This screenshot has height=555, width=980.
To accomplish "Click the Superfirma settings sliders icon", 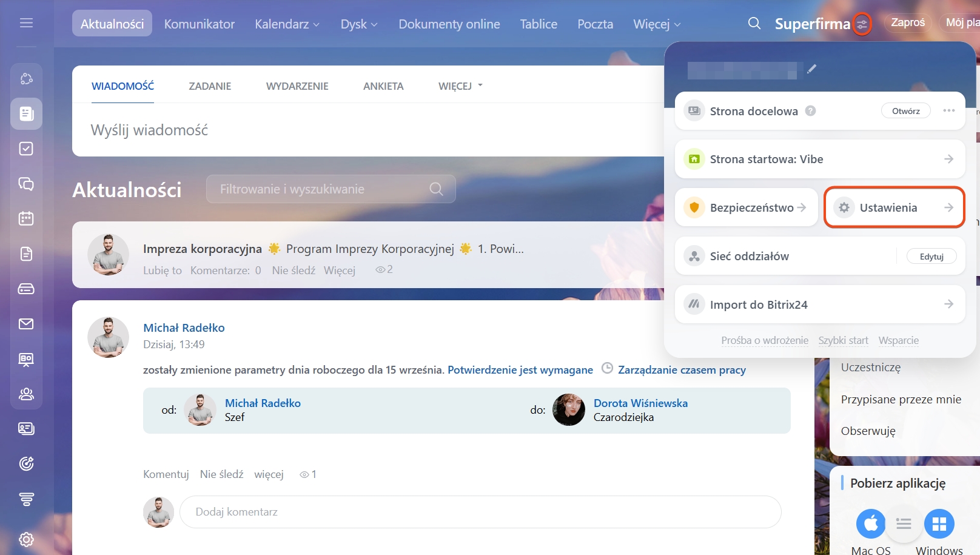I will pos(862,24).
